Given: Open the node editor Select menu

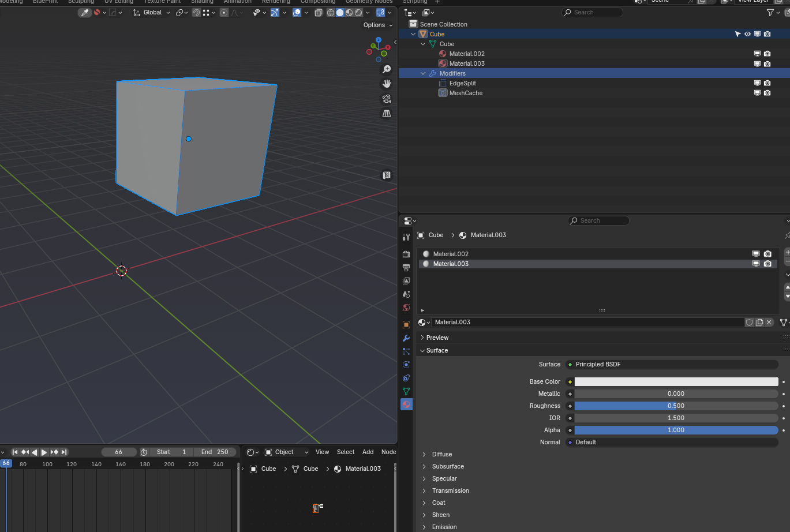Looking at the screenshot, I should tap(346, 452).
